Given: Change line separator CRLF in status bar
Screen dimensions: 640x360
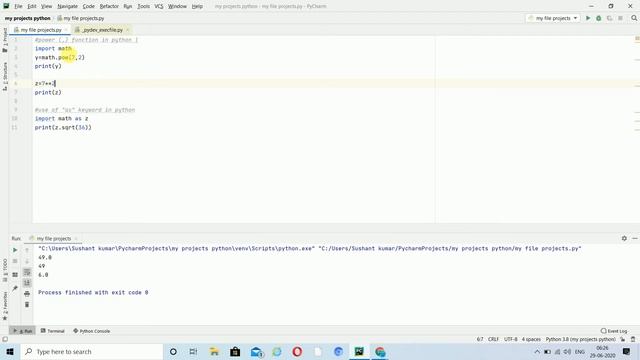Looking at the screenshot, I should tap(493, 339).
